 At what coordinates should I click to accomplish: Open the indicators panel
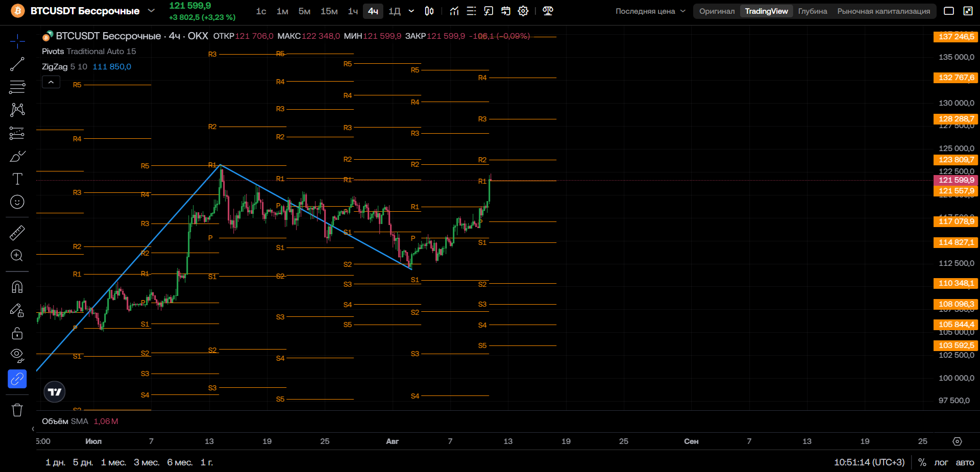click(454, 11)
